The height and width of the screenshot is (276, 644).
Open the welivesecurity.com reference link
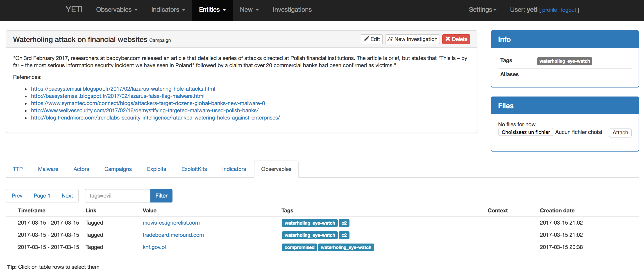pos(145,110)
